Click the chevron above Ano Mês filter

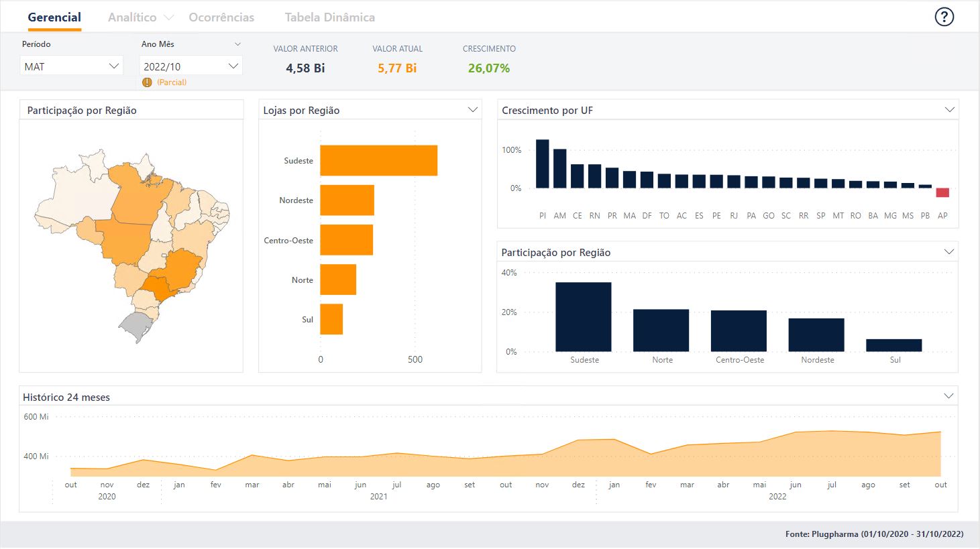[237, 44]
